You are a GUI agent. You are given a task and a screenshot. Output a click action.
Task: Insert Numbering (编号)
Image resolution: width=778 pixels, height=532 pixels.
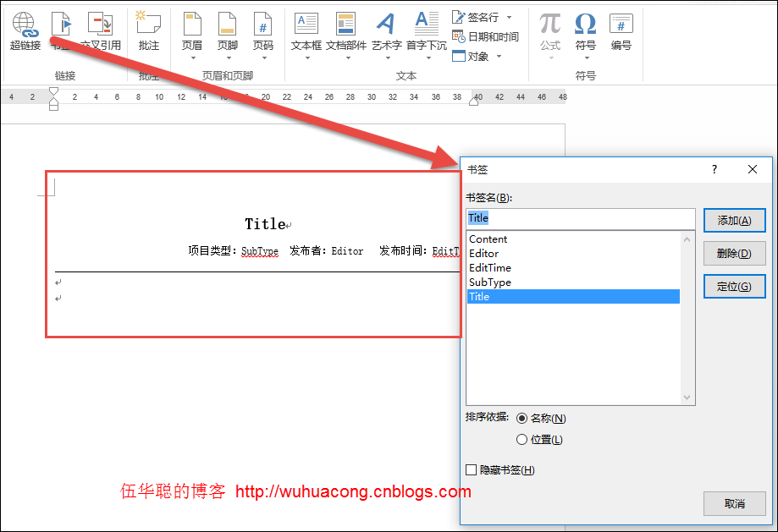coord(621,31)
